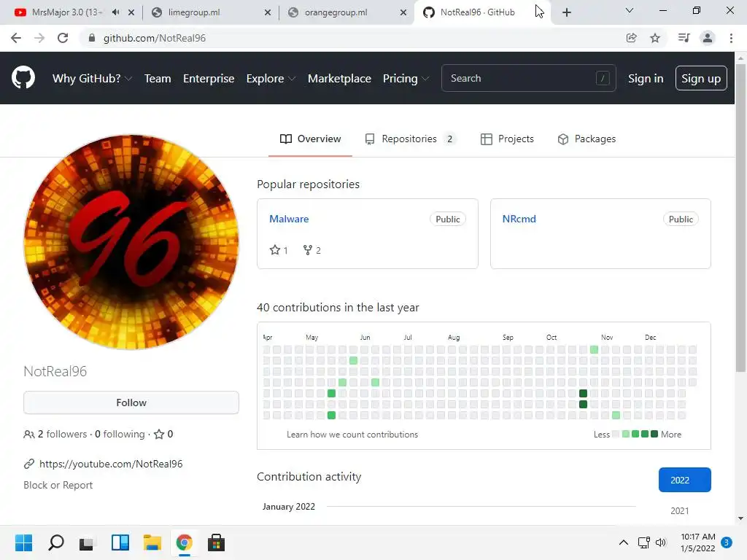
Task: Open Windows taskbar Search
Action: 55,542
